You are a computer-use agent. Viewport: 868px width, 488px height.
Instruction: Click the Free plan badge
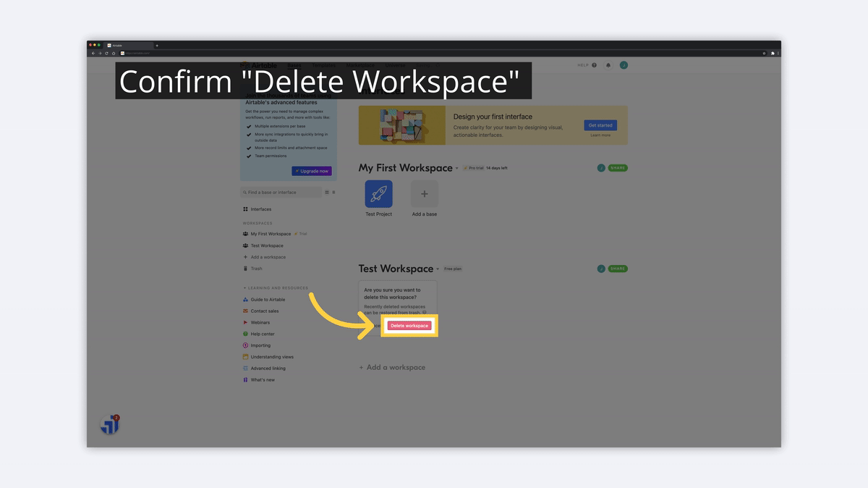pyautogui.click(x=453, y=269)
